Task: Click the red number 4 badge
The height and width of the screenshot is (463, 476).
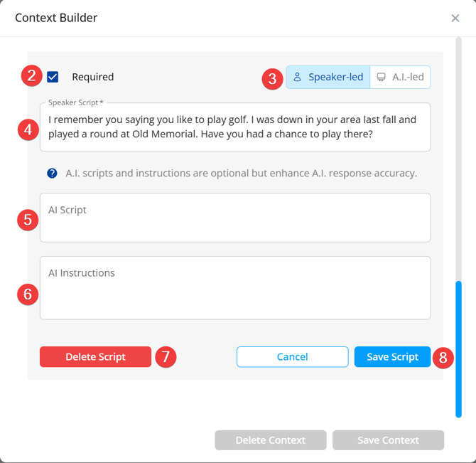Action: pos(28,129)
